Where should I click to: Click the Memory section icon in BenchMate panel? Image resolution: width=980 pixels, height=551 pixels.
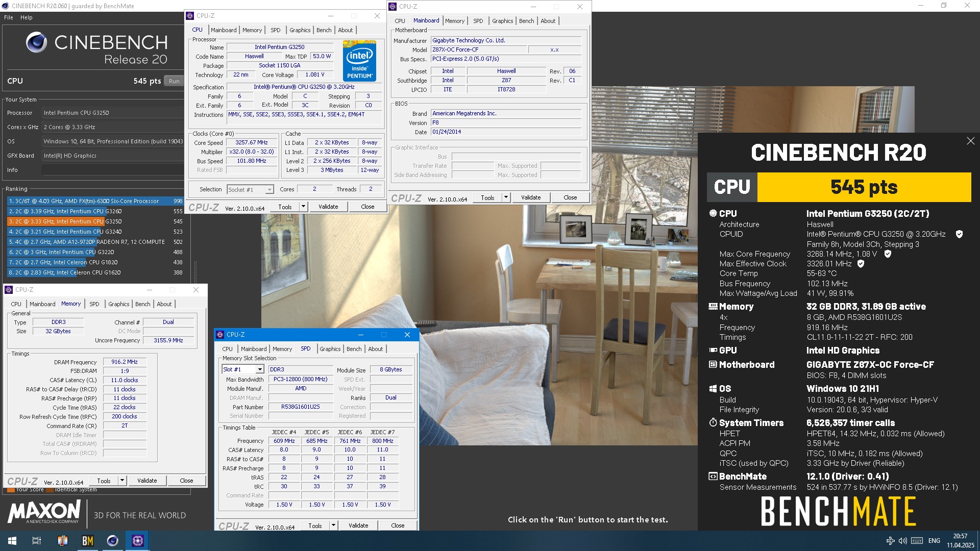(713, 307)
